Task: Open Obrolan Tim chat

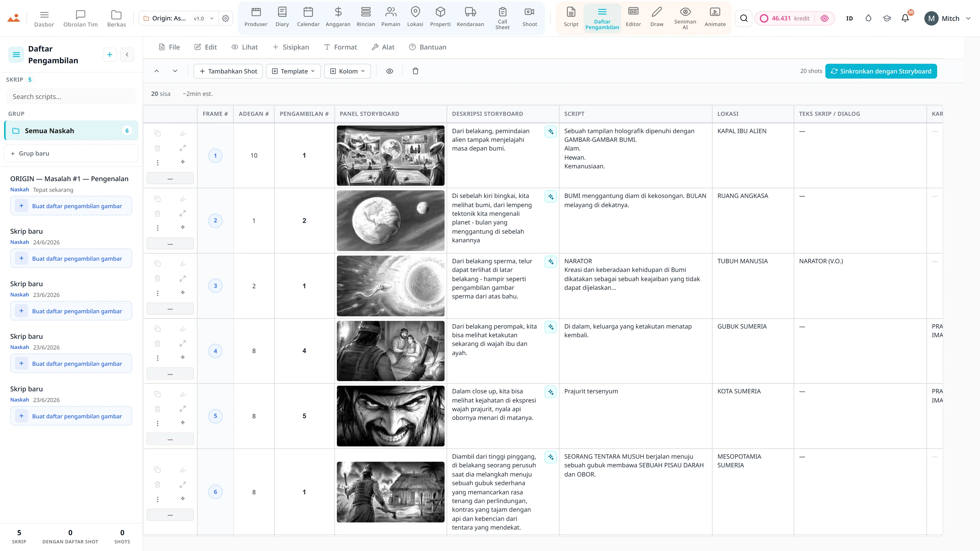Action: coord(80,18)
